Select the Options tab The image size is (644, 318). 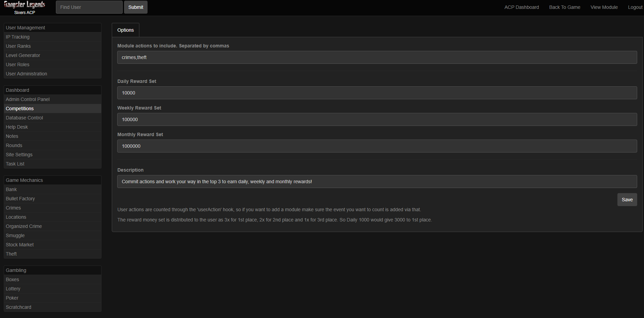[x=125, y=30]
